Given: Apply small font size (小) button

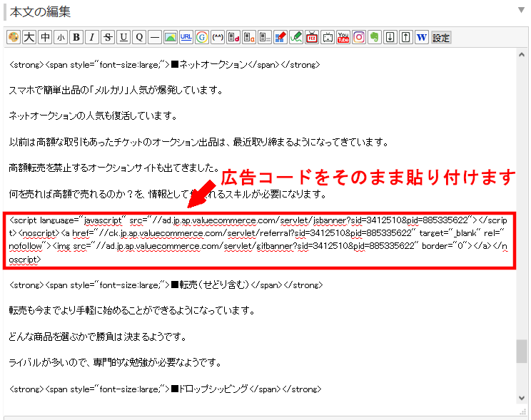Looking at the screenshot, I should tap(61, 37).
